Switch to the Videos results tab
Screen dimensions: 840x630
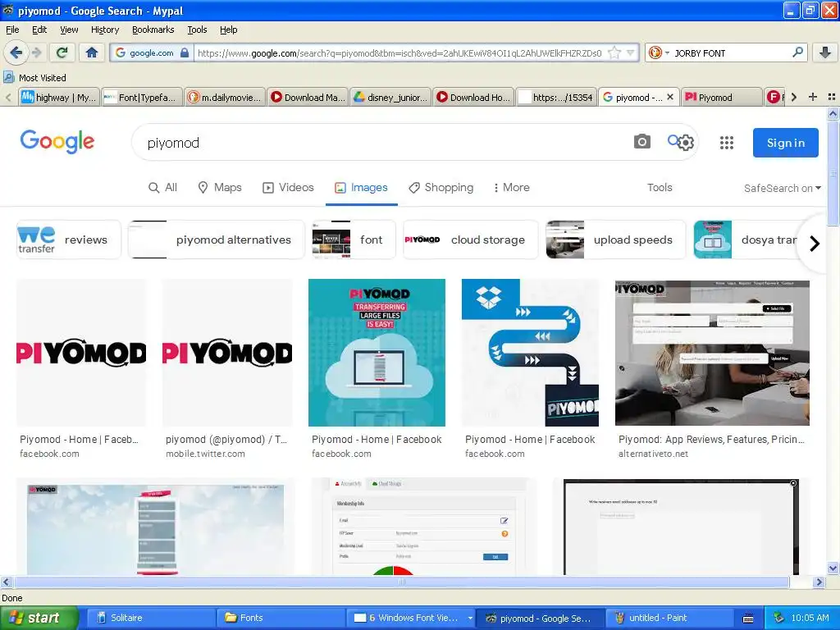(288, 188)
